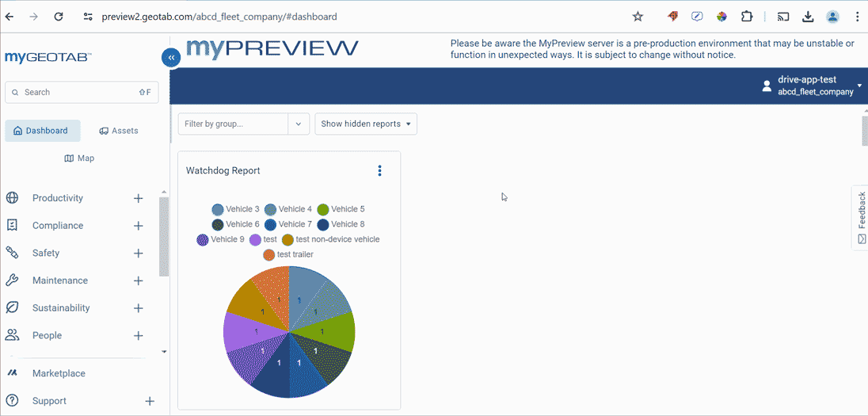Select the Sustainability menu label
Image resolution: width=868 pixels, height=416 pixels.
point(61,308)
